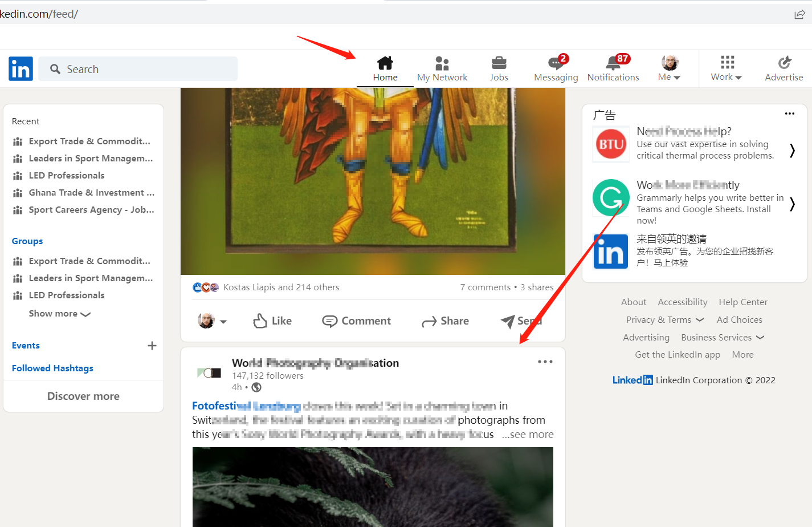Click the Comment button on post
812x527 pixels.
[357, 321]
